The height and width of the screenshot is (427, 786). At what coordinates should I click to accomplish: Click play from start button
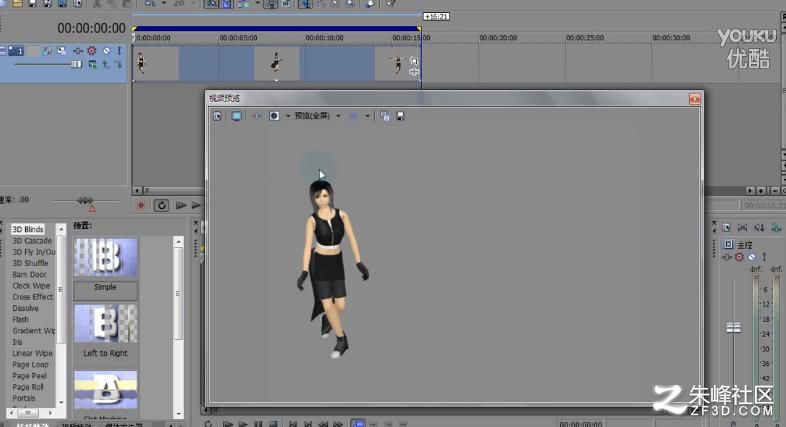click(180, 205)
